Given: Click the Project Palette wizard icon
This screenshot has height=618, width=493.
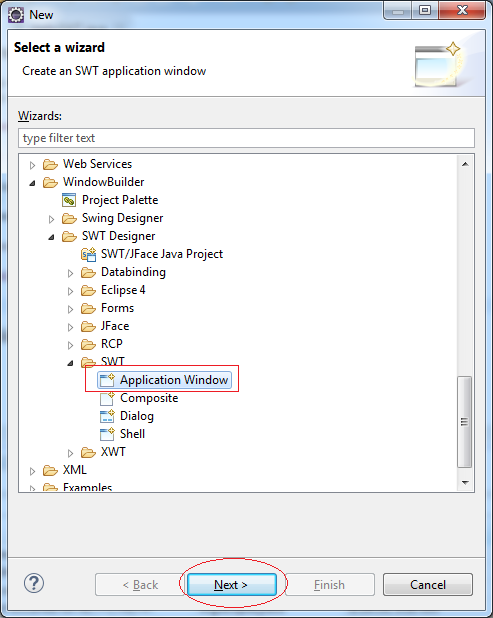Looking at the screenshot, I should (69, 200).
